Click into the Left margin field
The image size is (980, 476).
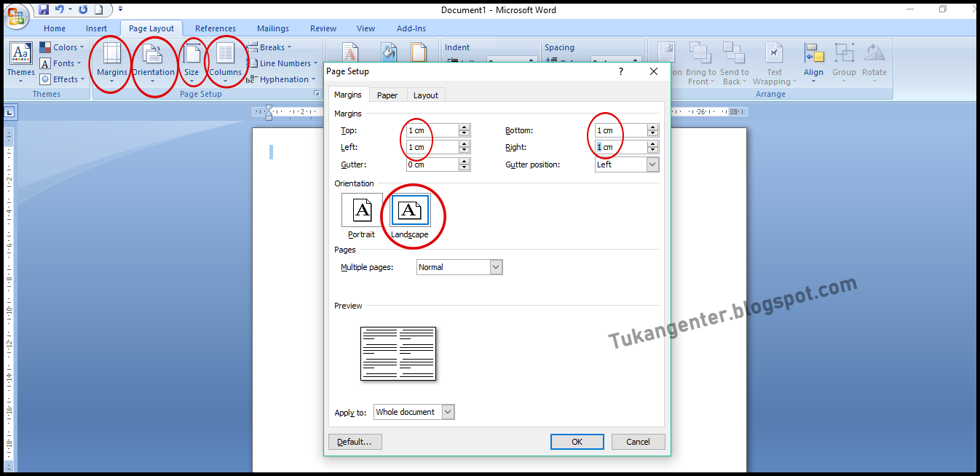pos(432,147)
